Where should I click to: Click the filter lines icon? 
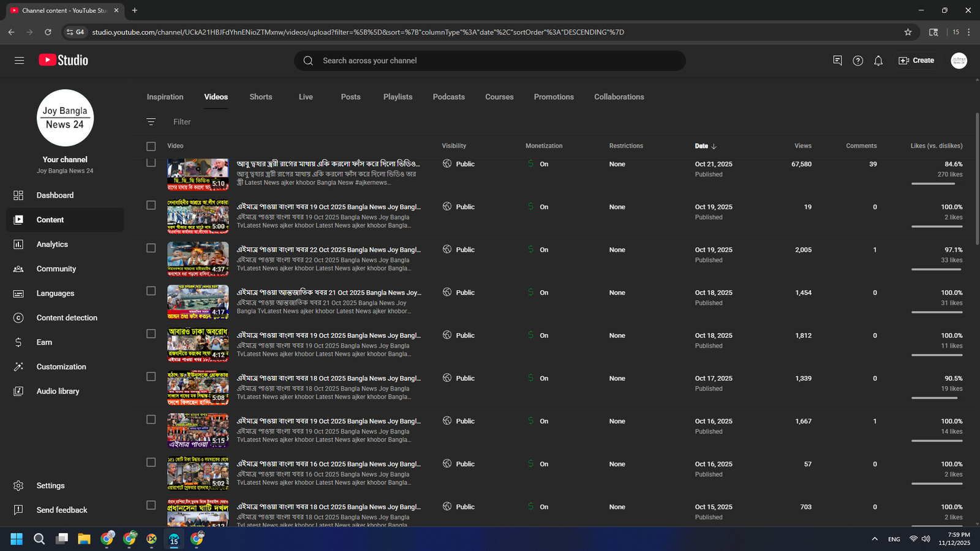[x=151, y=122]
